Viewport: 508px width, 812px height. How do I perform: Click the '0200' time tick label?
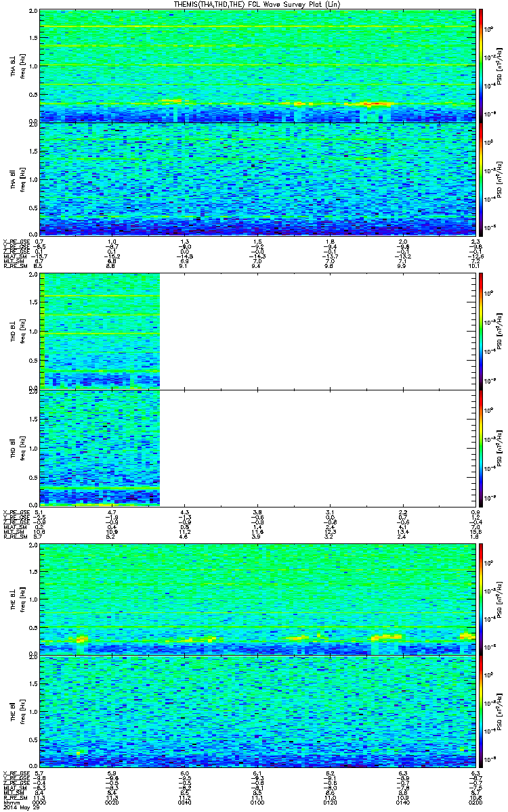[474, 803]
